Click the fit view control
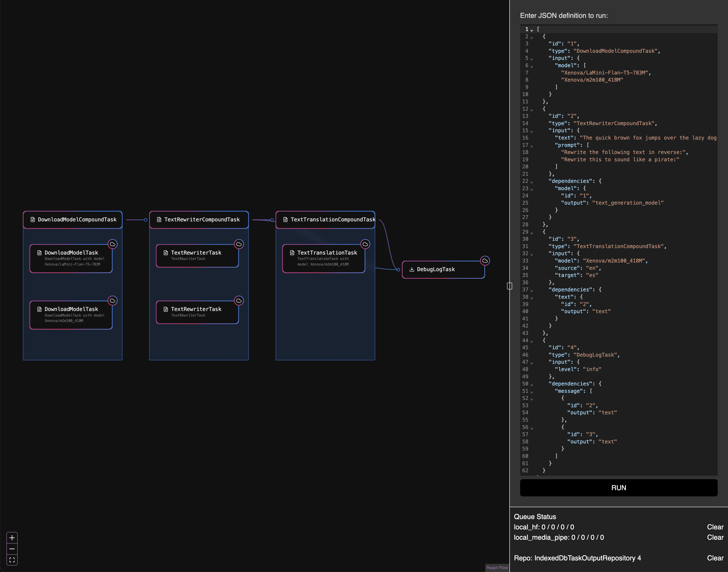 (12, 560)
